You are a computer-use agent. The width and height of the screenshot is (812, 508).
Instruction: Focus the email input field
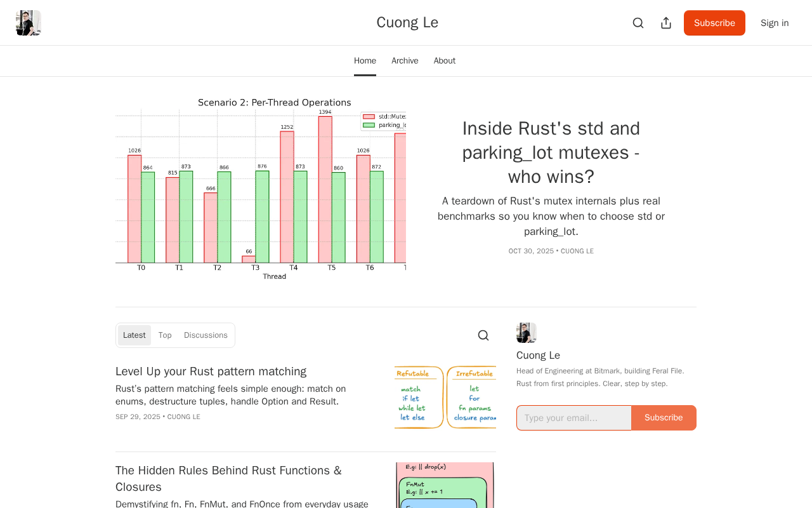click(x=574, y=418)
